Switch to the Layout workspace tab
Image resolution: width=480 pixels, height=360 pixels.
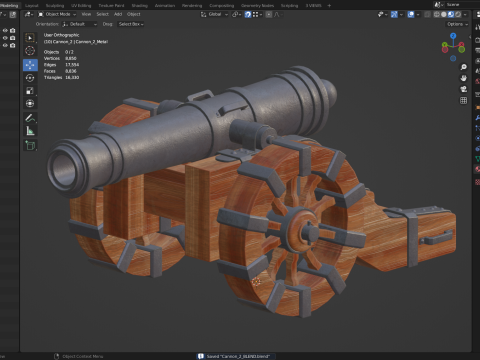click(x=32, y=5)
